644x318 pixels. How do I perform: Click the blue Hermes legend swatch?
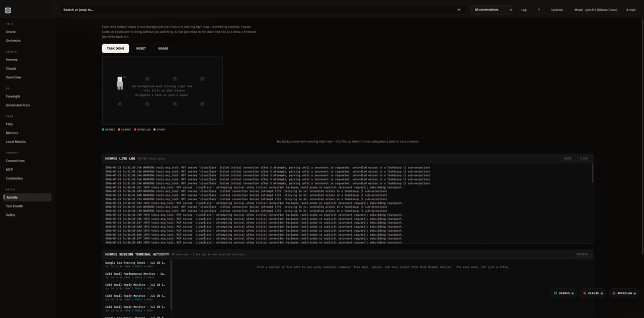coord(103,130)
